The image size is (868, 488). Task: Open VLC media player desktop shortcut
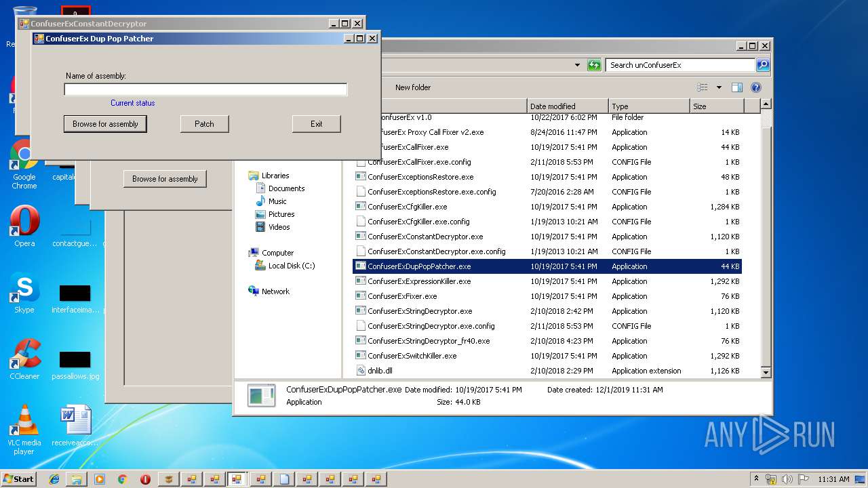(x=24, y=430)
